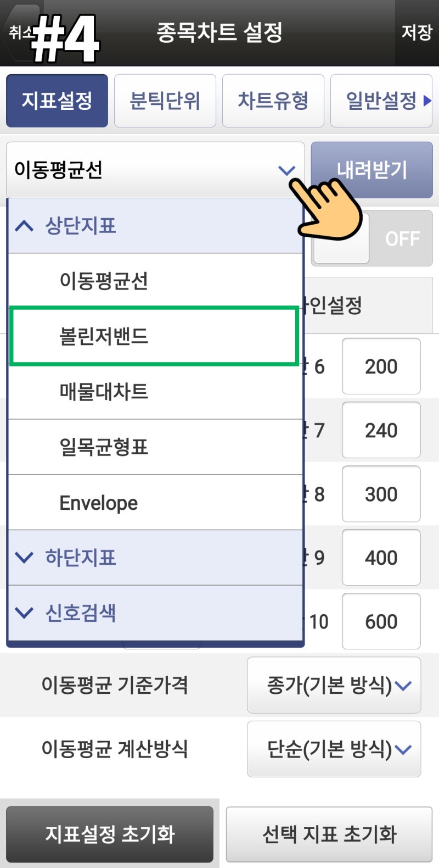
Task: Click the 내려받기 download button
Action: pos(372,170)
